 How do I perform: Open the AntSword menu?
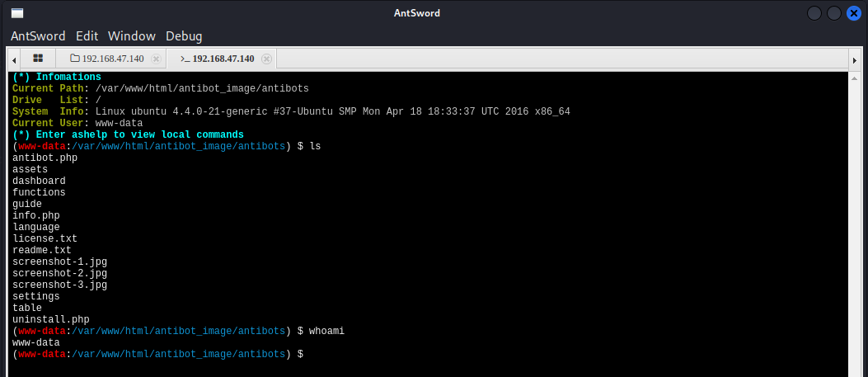[38, 36]
